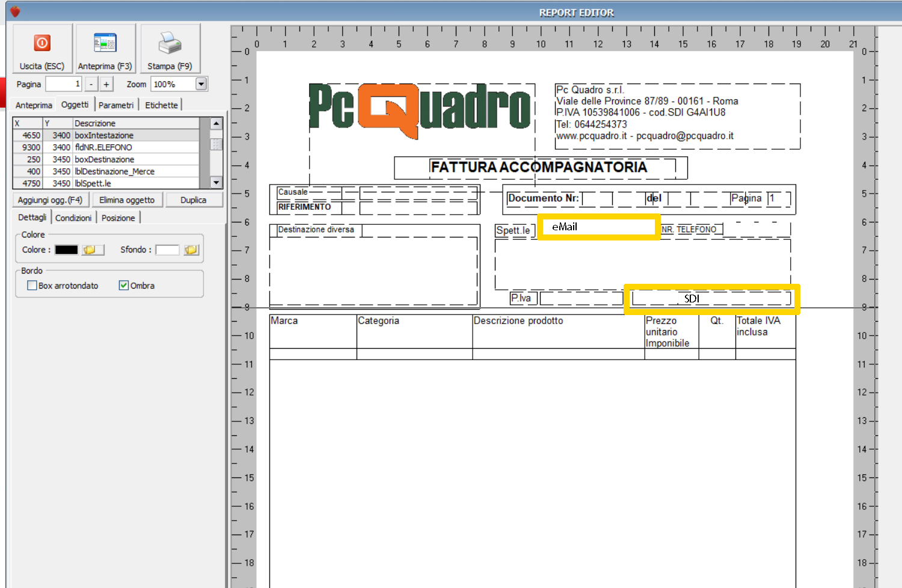Select the Prezzo unitario Imponibile heading
Screen dimensions: 902x588
pos(667,332)
